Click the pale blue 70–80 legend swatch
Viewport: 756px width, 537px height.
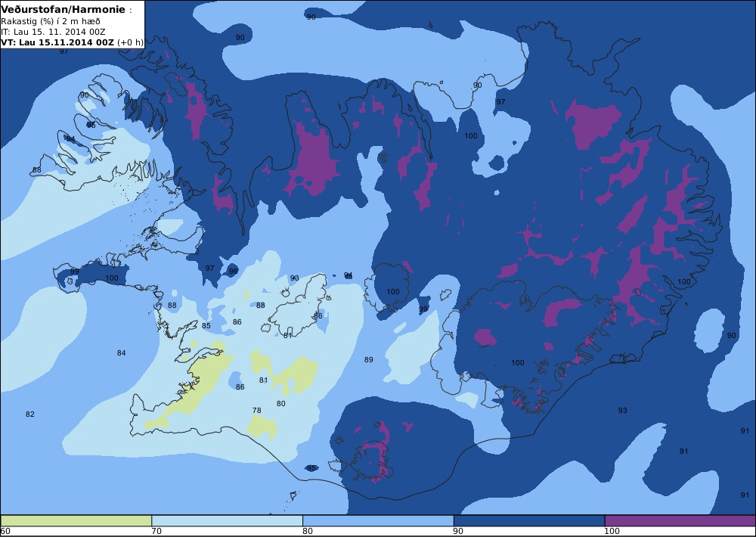click(x=227, y=520)
